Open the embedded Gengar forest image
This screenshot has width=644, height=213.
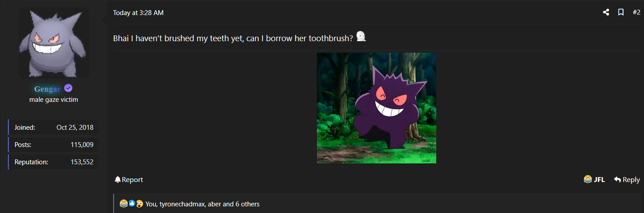pyautogui.click(x=377, y=108)
